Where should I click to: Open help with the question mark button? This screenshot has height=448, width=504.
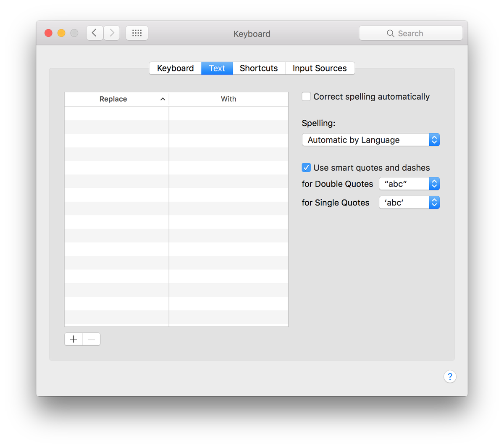tap(450, 377)
